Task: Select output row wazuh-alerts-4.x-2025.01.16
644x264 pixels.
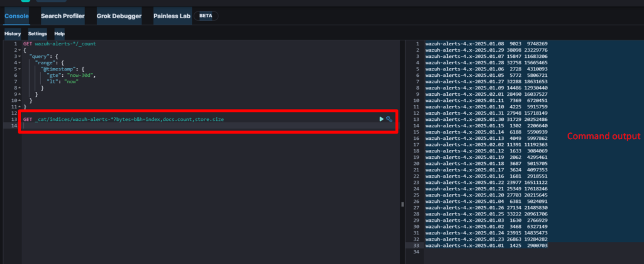Action: point(486,176)
